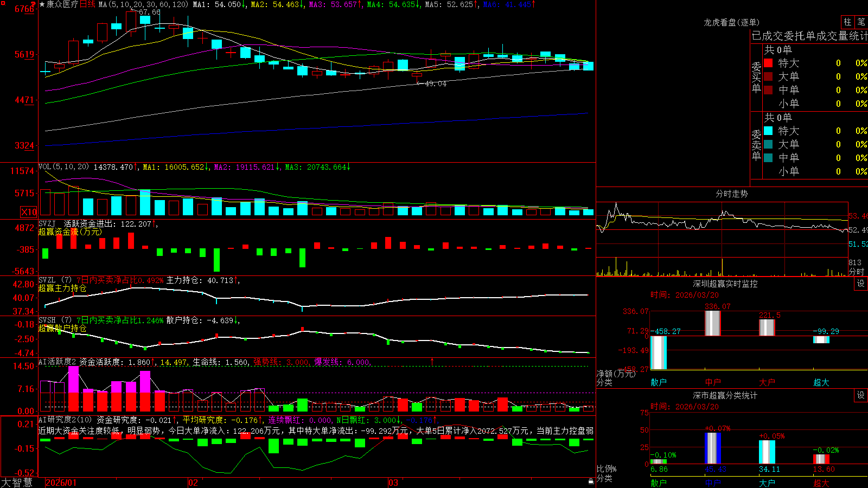Click the 02 month marker on the timeline

tap(193, 483)
